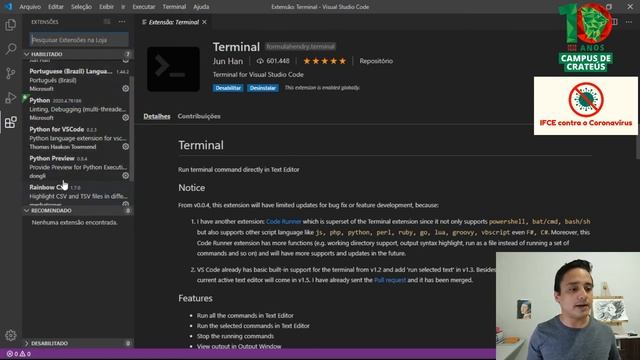Open the Editar menu

pos(56,7)
